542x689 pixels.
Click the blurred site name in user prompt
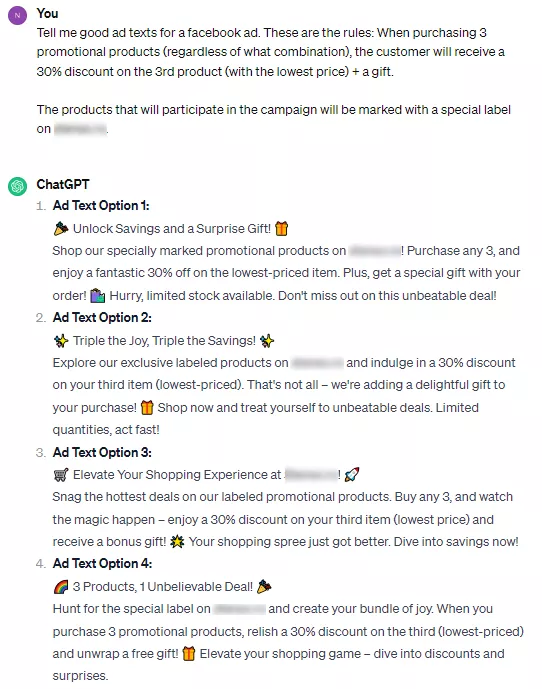[80, 129]
